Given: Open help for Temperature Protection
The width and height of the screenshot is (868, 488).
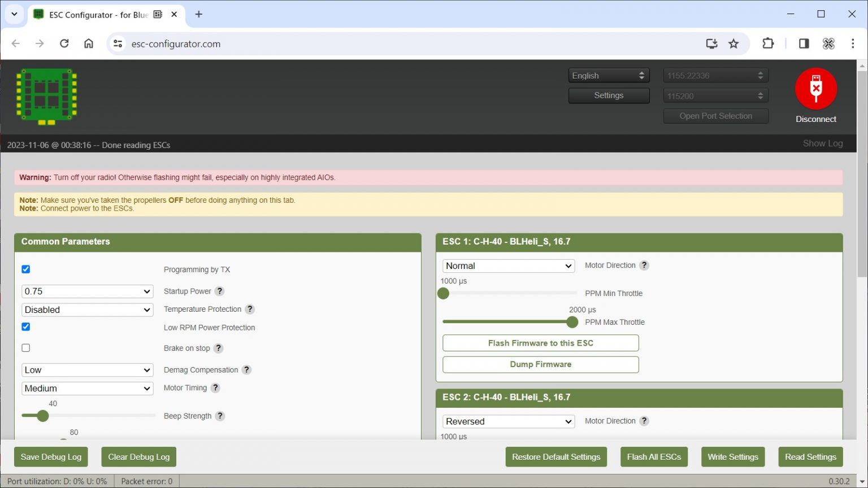Looking at the screenshot, I should coord(250,309).
